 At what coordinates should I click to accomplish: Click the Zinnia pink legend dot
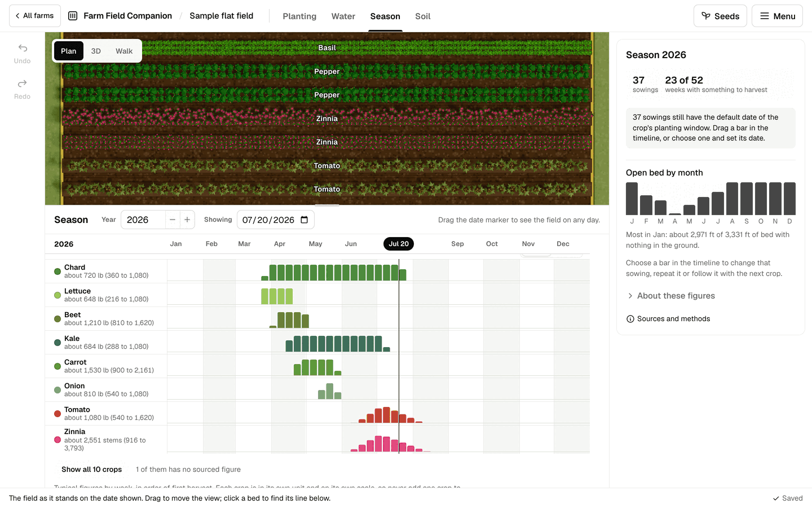58,440
